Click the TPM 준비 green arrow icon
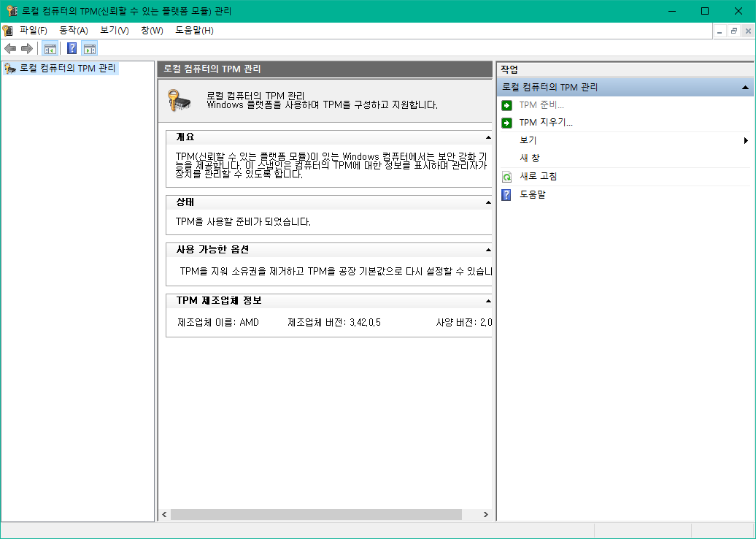Viewport: 756px width, 539px height. click(x=506, y=105)
